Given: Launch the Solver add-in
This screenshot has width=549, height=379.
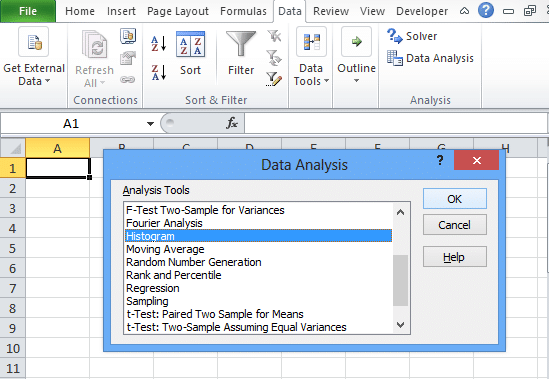Looking at the screenshot, I should tap(412, 36).
